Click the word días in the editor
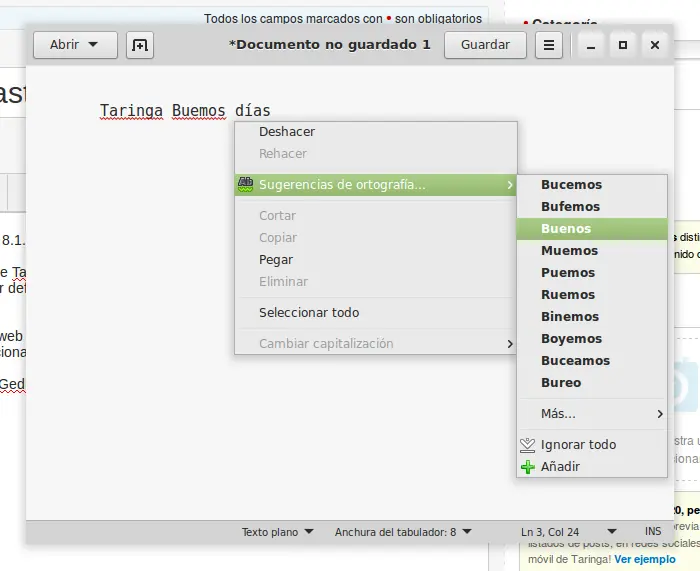This screenshot has height=571, width=700. click(253, 111)
